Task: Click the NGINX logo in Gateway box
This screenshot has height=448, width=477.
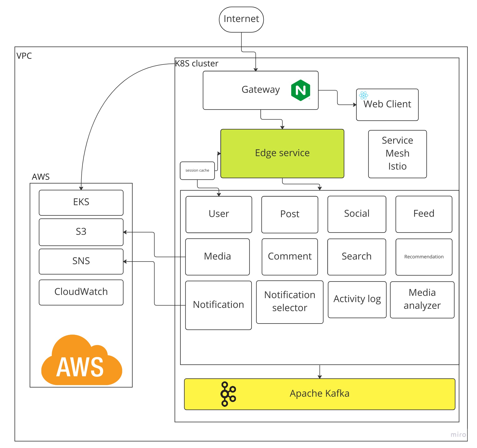Action: click(300, 90)
